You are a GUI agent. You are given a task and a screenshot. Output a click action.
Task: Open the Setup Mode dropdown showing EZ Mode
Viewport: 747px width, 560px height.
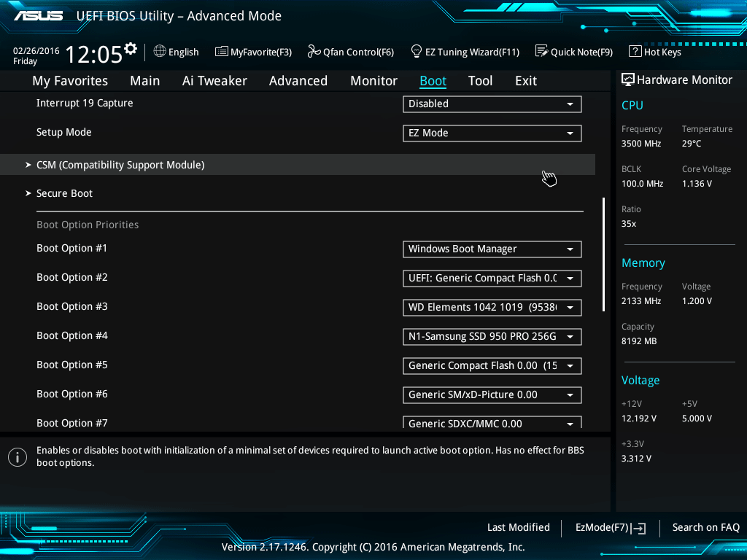(x=492, y=133)
